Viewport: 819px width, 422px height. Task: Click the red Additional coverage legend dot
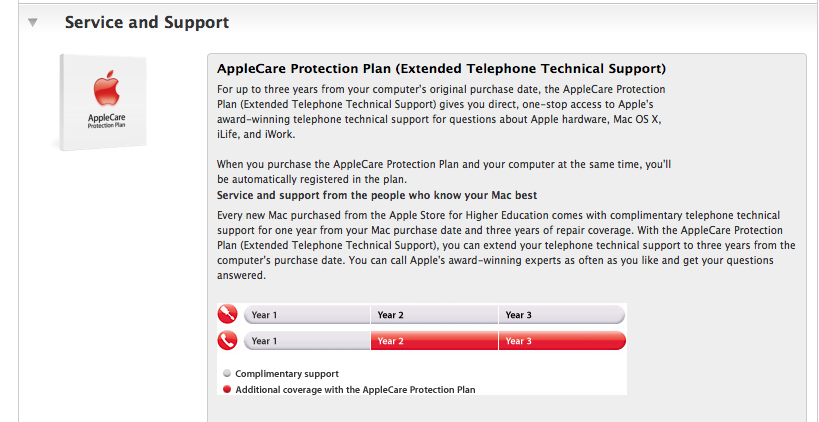227,390
